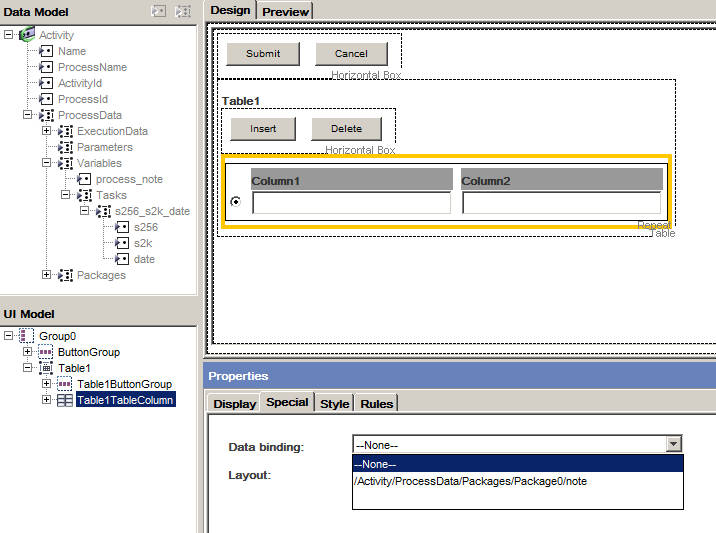Open the Special properties tab
This screenshot has width=716, height=533.
point(287,402)
